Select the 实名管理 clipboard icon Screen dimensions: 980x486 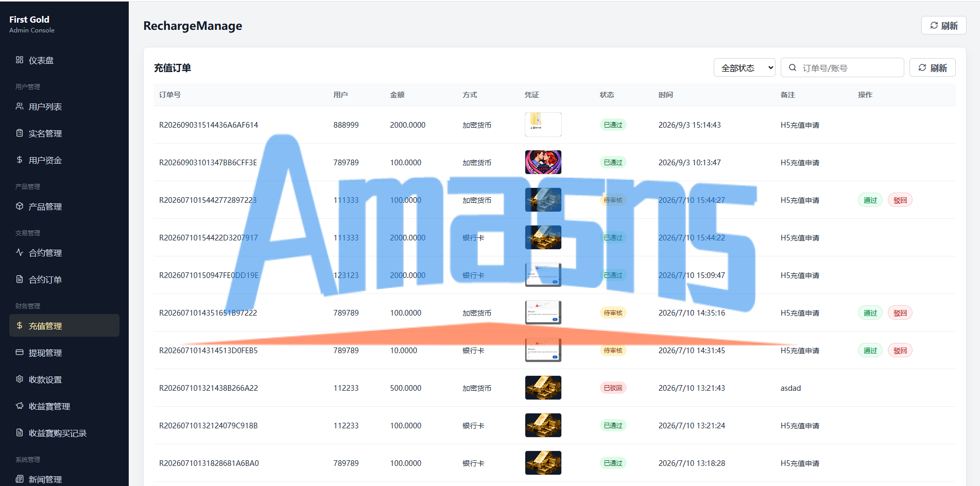(20, 133)
